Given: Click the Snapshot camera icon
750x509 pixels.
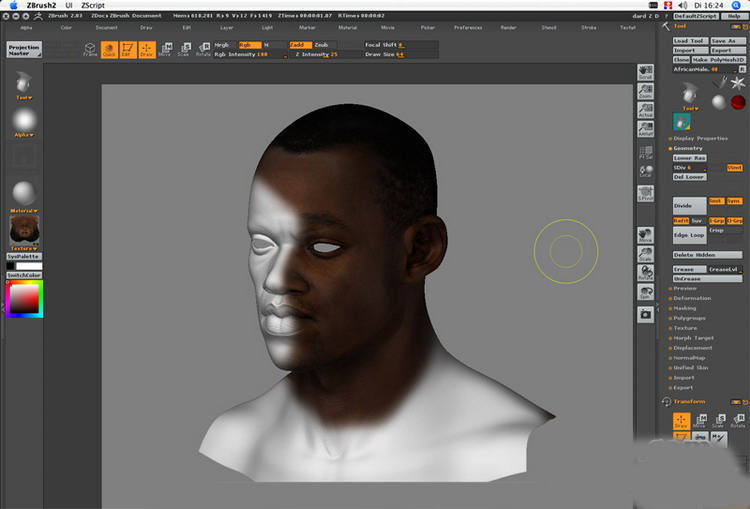Looking at the screenshot, I should coord(645,313).
